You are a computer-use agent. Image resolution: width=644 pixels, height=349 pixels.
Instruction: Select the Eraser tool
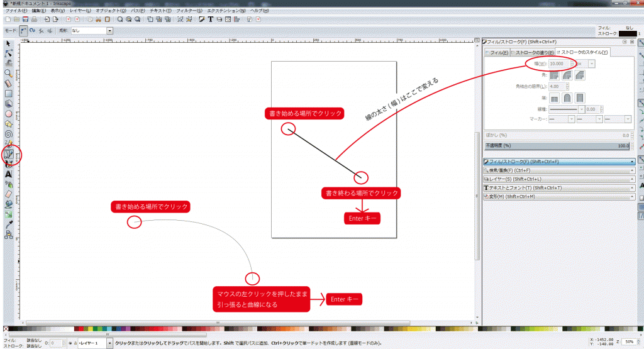click(8, 194)
